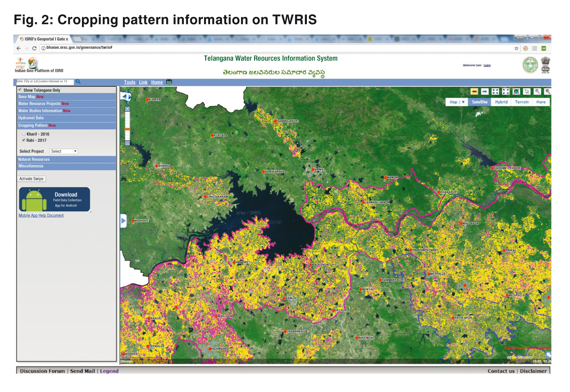Image resolution: width=570 pixels, height=392 pixels.
Task: Click the browser reload button
Action: pos(34,48)
